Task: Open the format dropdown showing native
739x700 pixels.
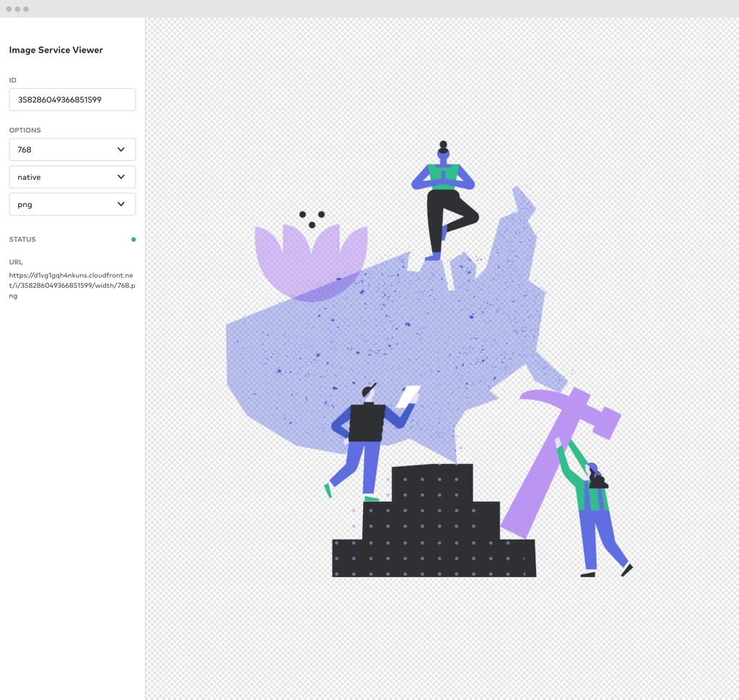Action: click(x=71, y=177)
